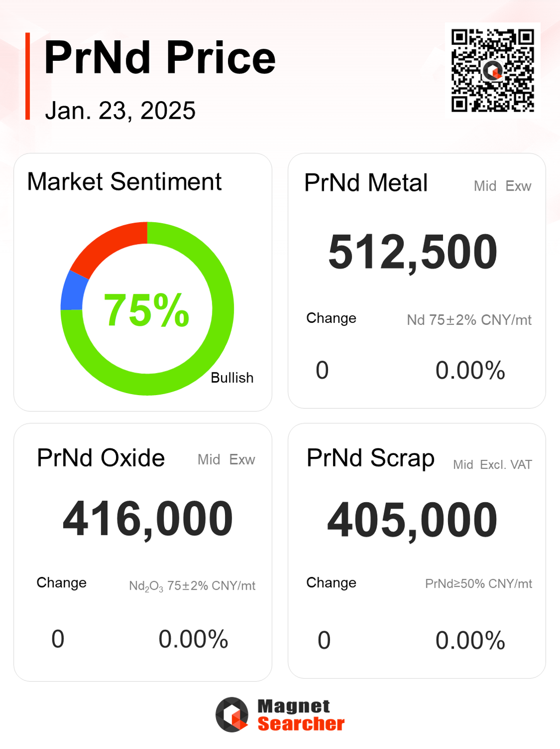Click PrNd Oxide 0.00% change value

point(193,639)
